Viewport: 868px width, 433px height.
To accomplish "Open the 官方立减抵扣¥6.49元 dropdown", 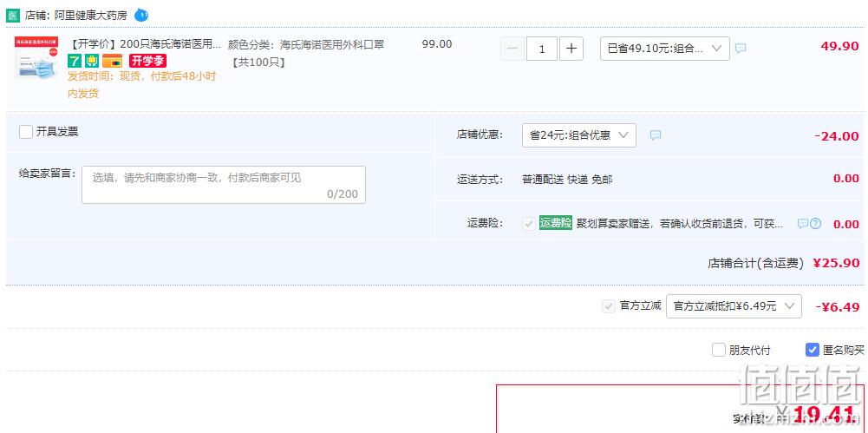I will (734, 306).
